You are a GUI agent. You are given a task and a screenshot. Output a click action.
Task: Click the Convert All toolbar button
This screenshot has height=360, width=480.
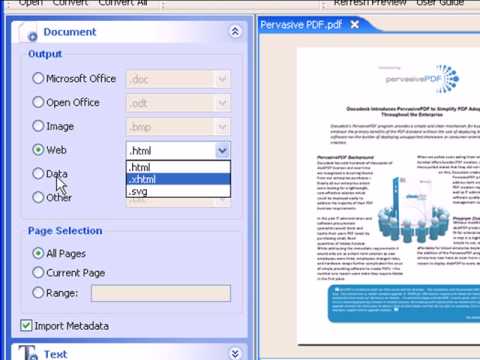click(x=123, y=3)
